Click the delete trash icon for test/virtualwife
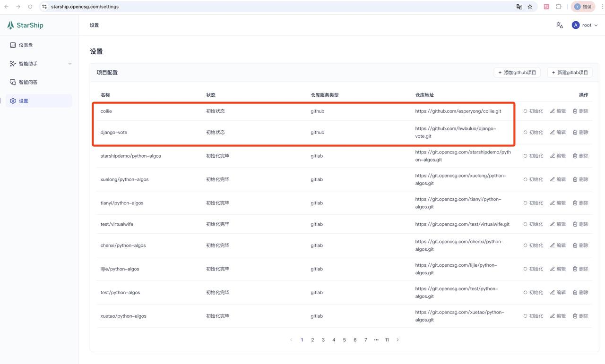Image resolution: width=605 pixels, height=364 pixels. pyautogui.click(x=574, y=224)
